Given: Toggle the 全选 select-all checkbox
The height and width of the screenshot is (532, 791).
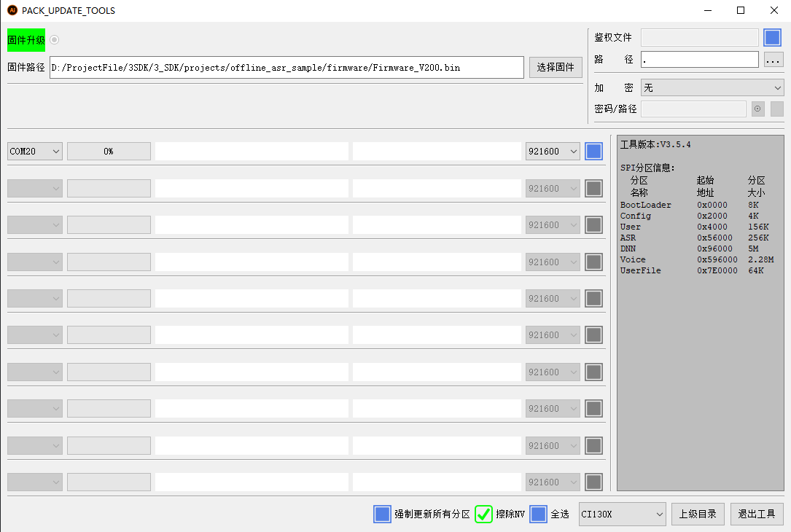Looking at the screenshot, I should [538, 514].
